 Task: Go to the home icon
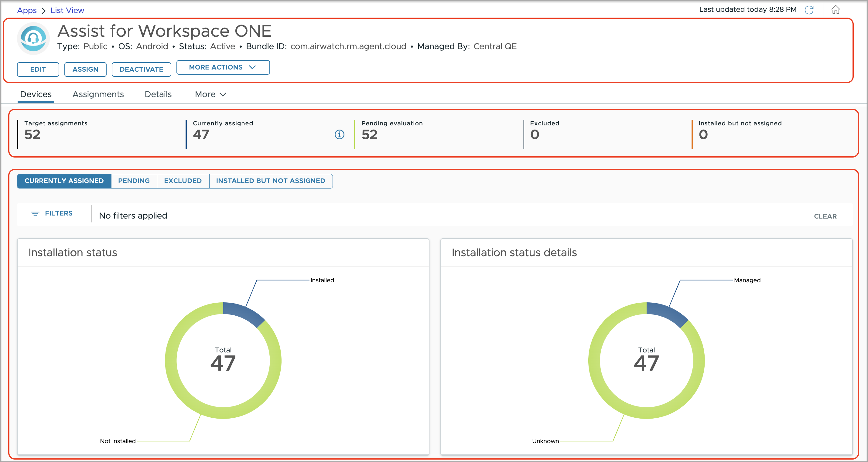[836, 10]
